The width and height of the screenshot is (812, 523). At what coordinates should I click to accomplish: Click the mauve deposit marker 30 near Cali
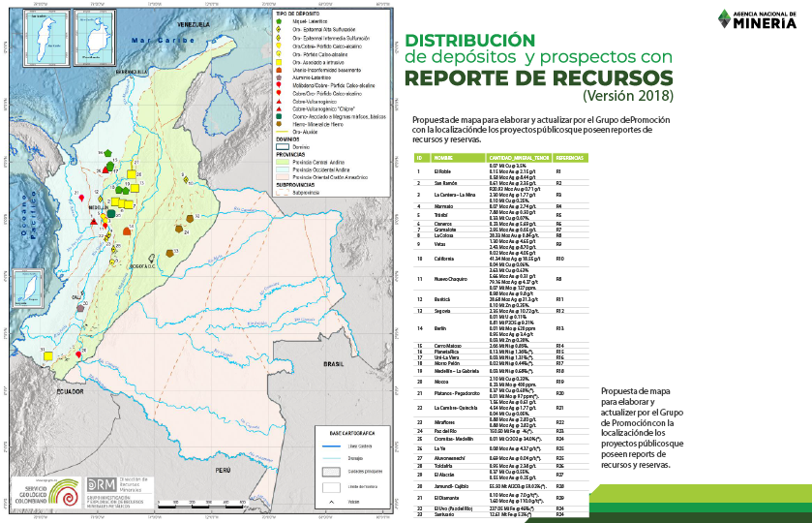click(80, 308)
